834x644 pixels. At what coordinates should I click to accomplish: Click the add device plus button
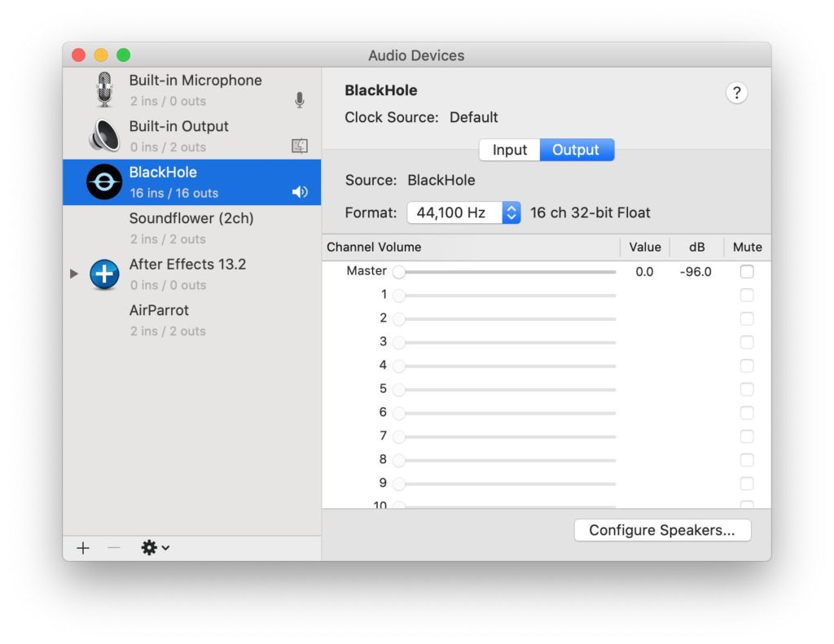tap(82, 548)
